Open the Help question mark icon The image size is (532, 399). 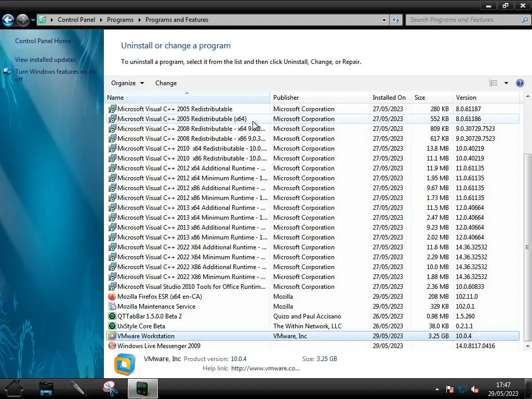[520, 83]
